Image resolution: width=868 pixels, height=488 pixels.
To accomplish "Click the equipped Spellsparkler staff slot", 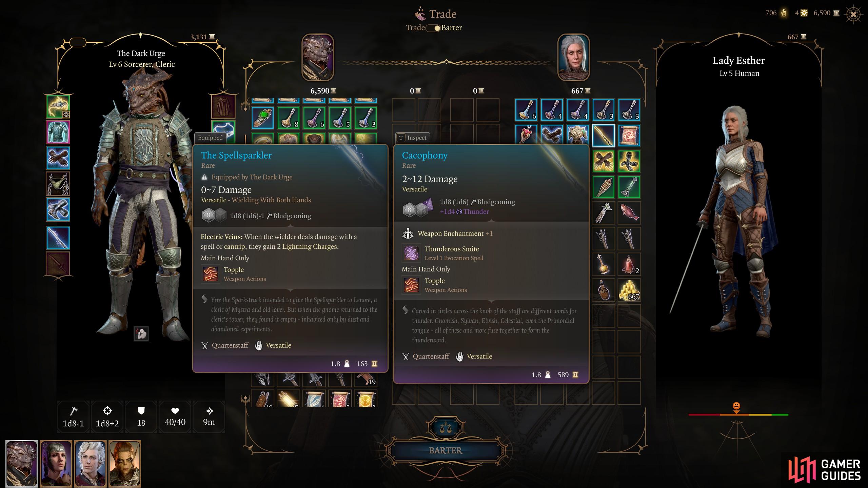I will coord(58,238).
